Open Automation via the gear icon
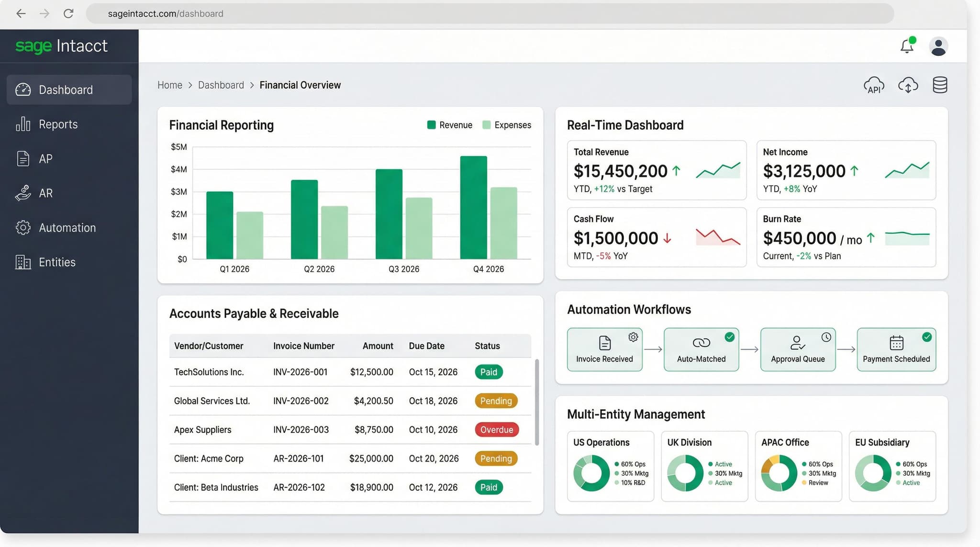Viewport: 980px width, 547px height. 22,227
